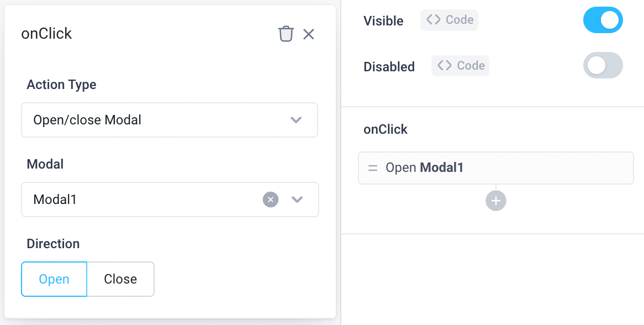Click the Action Type dropdown chevron
This screenshot has height=325, width=644.
297,120
